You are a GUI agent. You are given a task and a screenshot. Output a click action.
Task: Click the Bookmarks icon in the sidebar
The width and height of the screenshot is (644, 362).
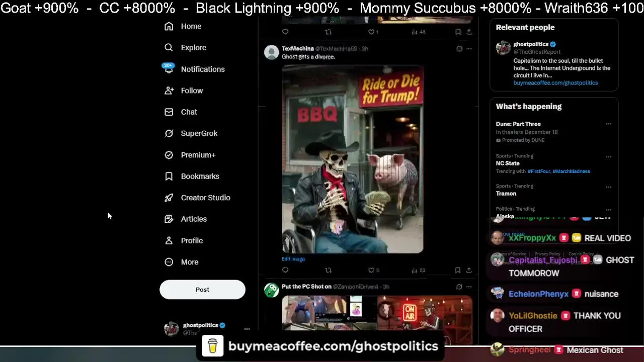pos(169,176)
